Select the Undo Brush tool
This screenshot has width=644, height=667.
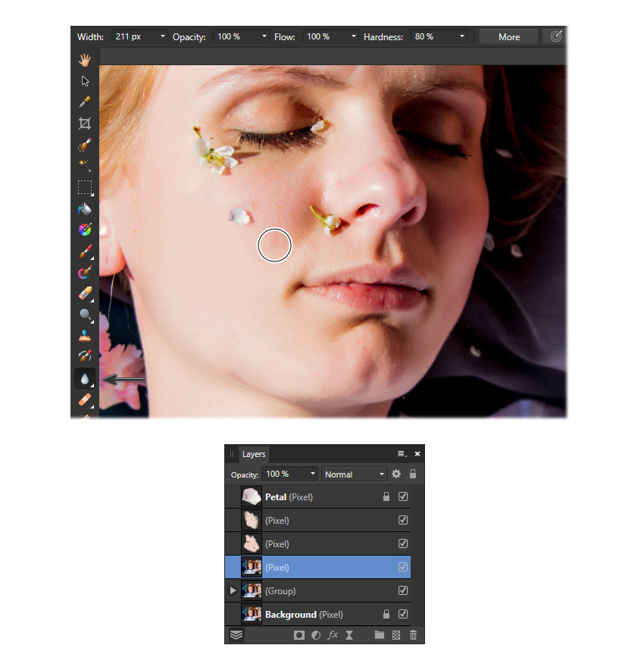click(x=85, y=356)
